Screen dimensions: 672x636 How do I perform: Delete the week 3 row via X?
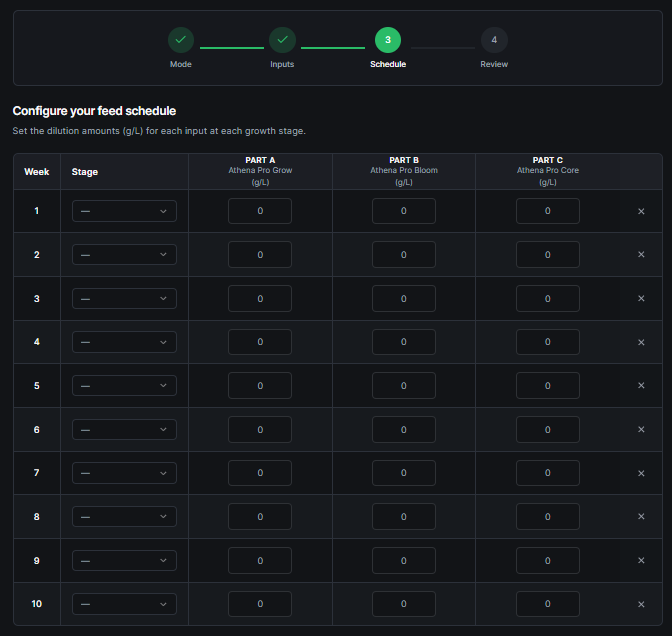(x=641, y=298)
